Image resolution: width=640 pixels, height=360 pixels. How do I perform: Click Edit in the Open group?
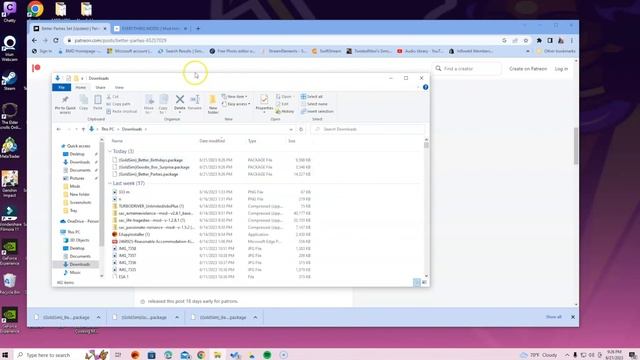(x=282, y=104)
